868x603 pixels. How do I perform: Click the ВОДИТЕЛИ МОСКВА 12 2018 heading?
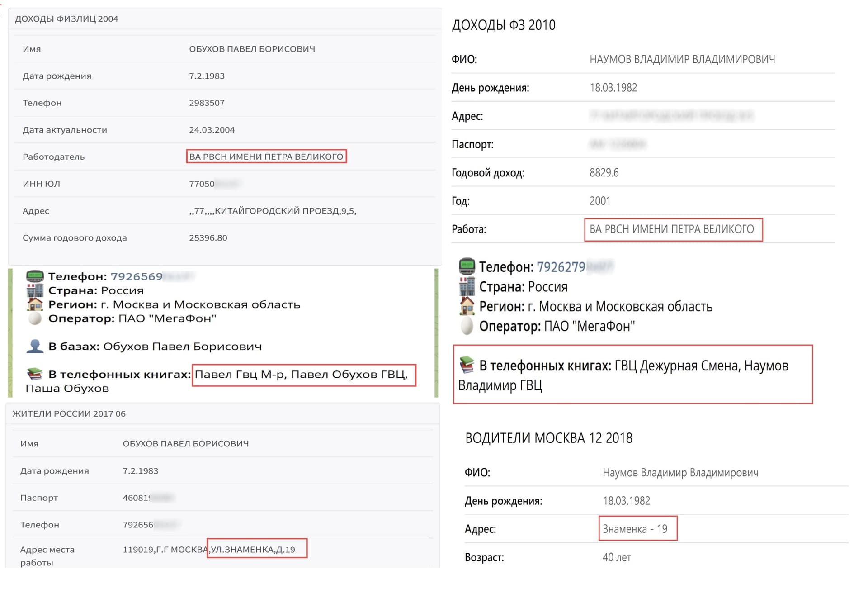point(548,438)
